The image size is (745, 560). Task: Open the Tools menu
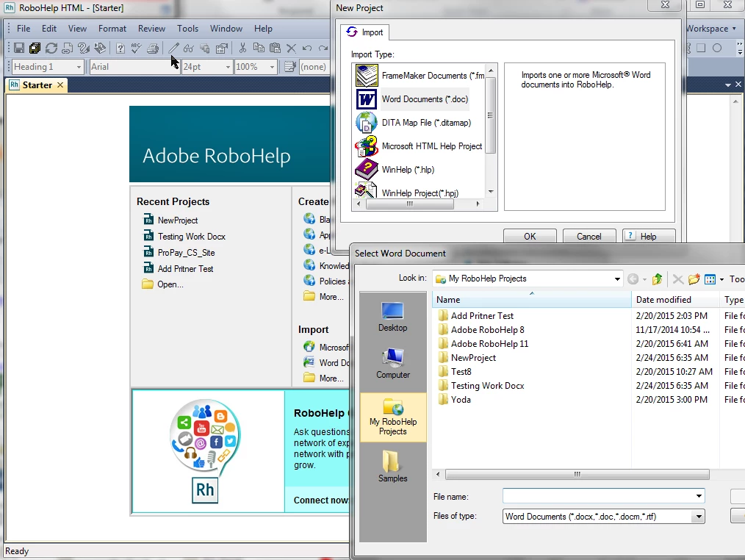[187, 29]
